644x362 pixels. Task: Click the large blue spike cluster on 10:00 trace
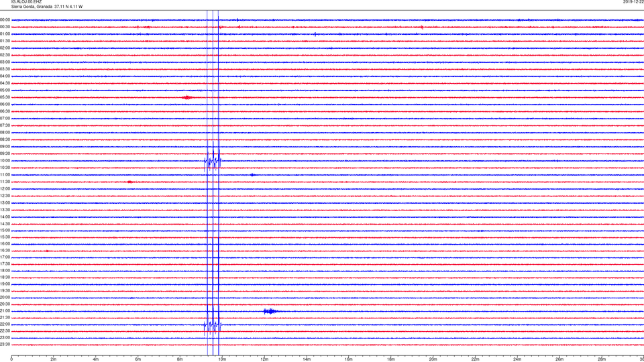tap(213, 161)
